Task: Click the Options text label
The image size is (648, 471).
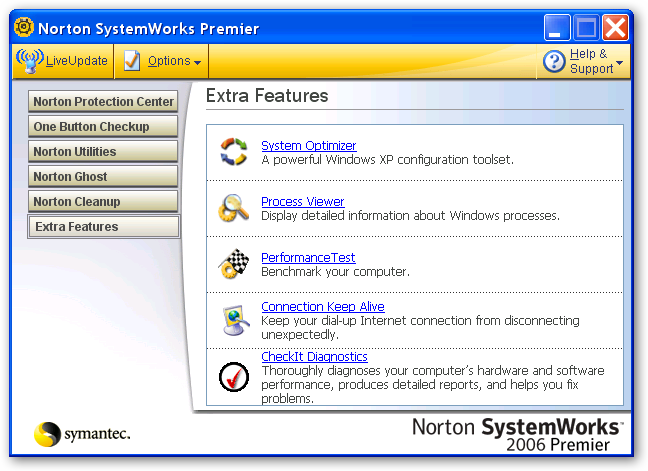Action: [x=169, y=61]
